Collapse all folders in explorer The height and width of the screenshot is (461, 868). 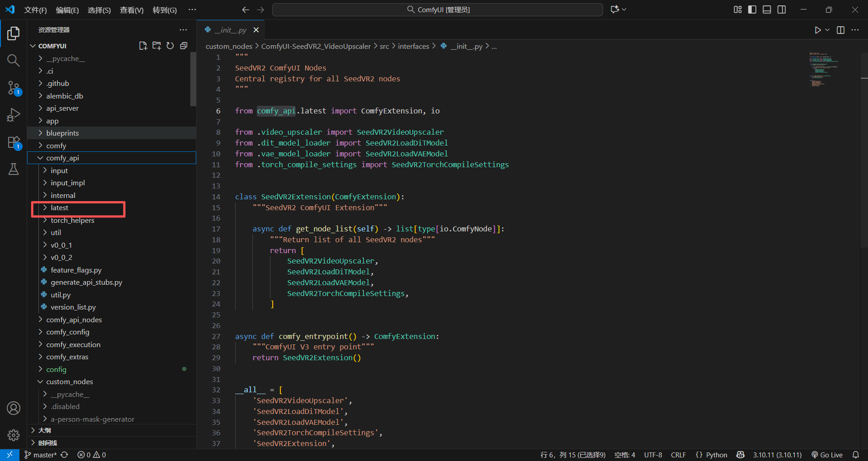pos(184,46)
